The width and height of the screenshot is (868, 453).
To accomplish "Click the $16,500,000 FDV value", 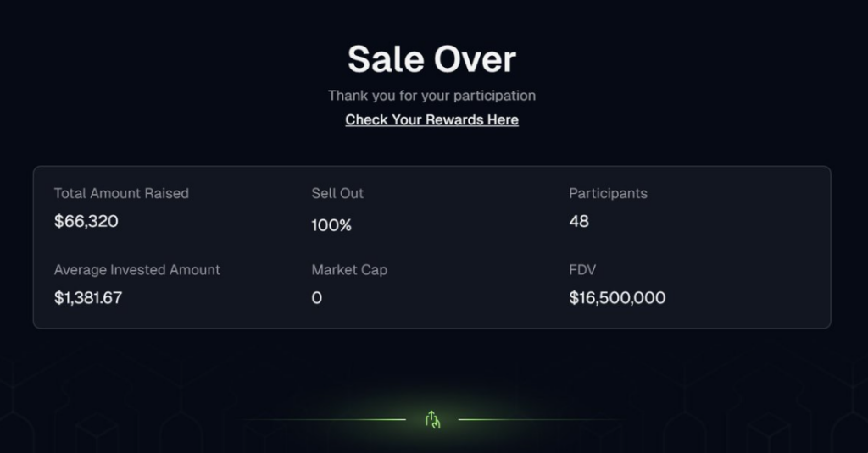I will point(617,298).
